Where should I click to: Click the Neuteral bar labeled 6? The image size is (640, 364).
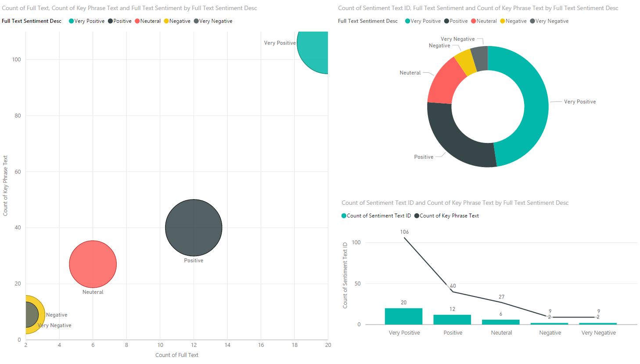pos(501,322)
